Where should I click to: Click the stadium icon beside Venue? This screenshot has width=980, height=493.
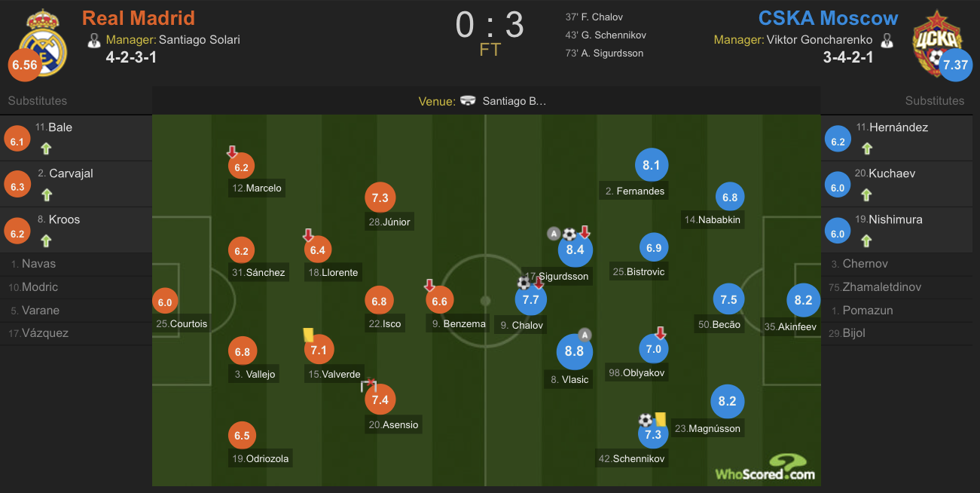468,101
